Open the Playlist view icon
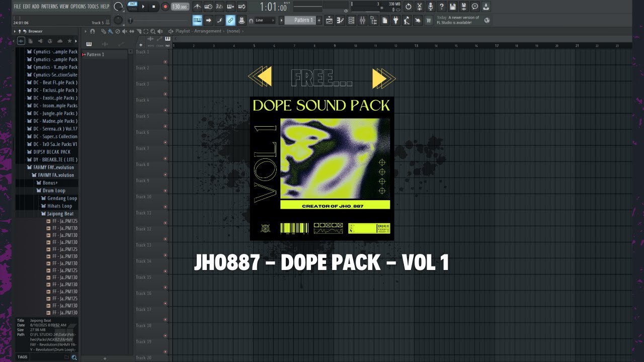The image size is (644, 362). (x=329, y=21)
